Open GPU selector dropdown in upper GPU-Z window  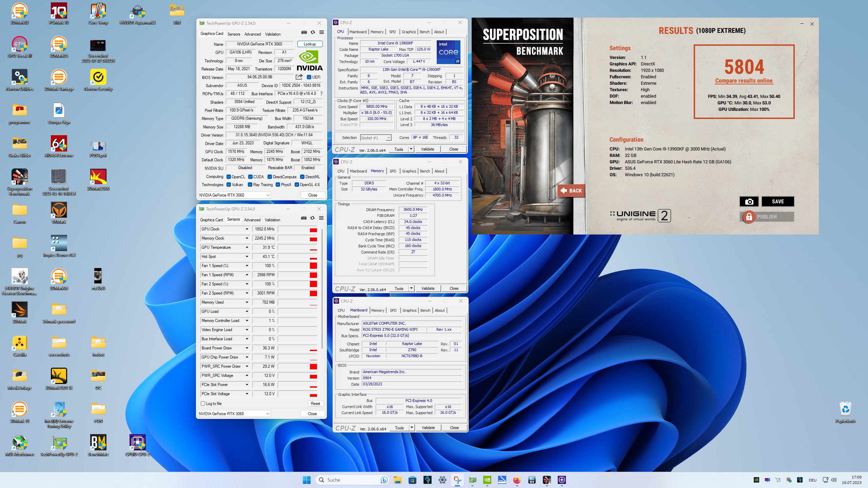pos(234,195)
